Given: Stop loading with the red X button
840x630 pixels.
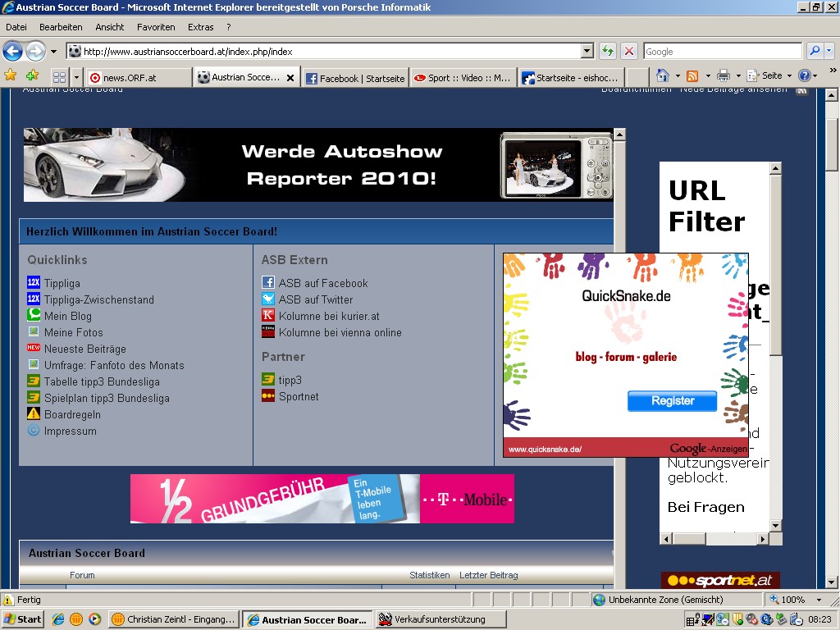Looking at the screenshot, I should tap(629, 51).
